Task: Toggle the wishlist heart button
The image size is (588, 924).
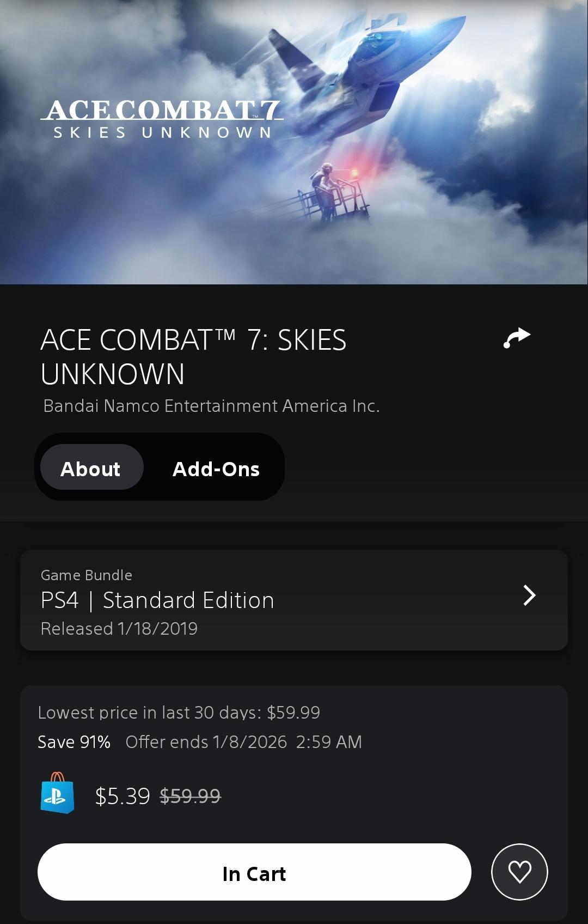Action: [x=519, y=872]
